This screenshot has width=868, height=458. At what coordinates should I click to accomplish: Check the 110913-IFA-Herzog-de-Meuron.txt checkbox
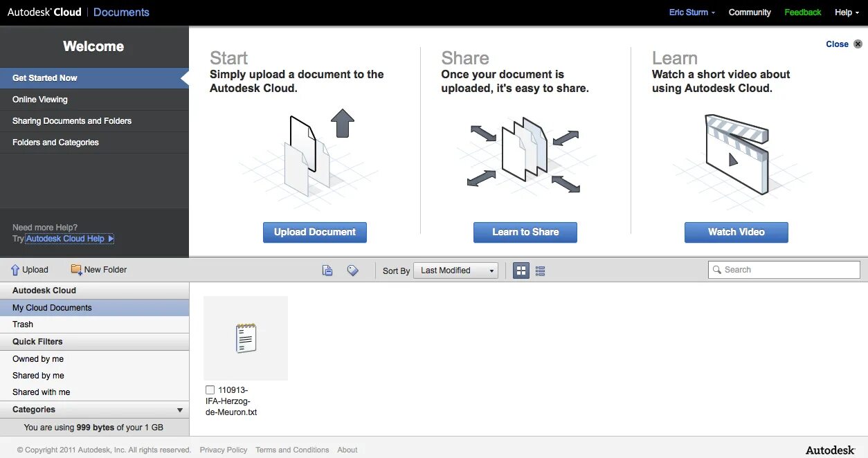(x=210, y=390)
